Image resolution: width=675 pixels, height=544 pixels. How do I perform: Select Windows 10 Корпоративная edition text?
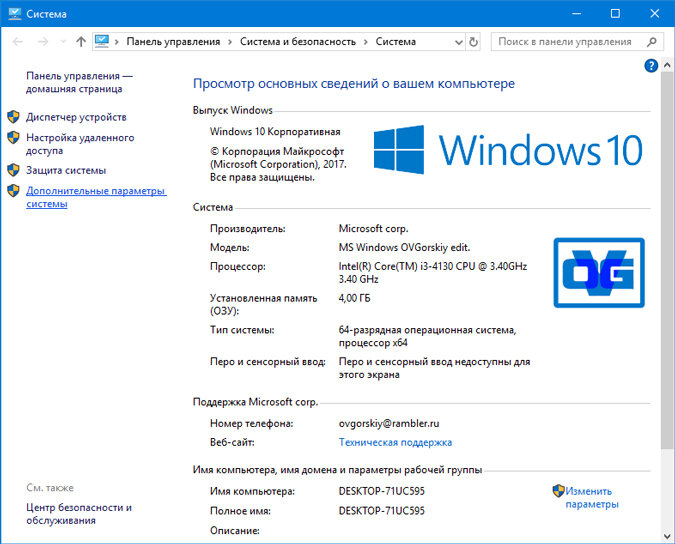coord(275,132)
